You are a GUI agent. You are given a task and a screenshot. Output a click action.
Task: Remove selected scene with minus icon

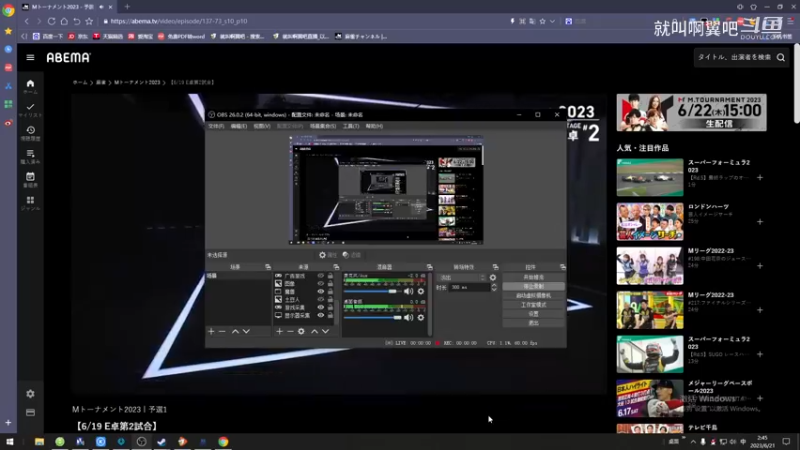coord(222,332)
